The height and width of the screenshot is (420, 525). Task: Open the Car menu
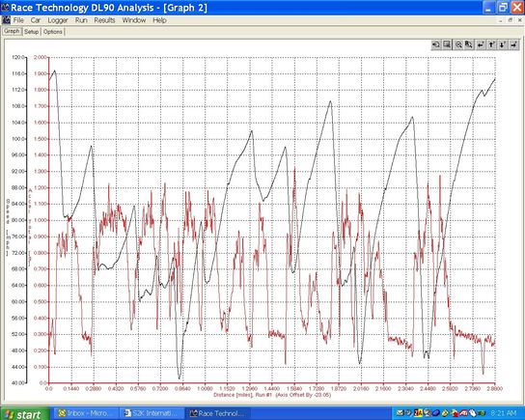point(36,20)
